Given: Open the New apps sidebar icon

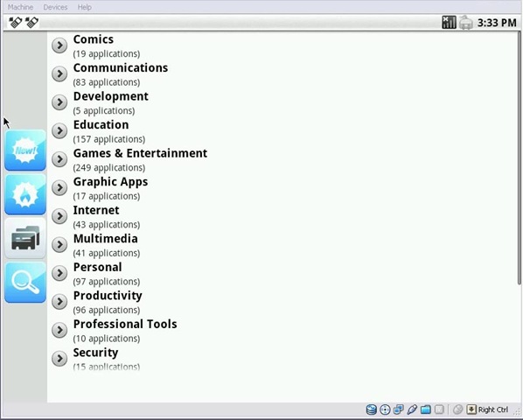Looking at the screenshot, I should (25, 150).
